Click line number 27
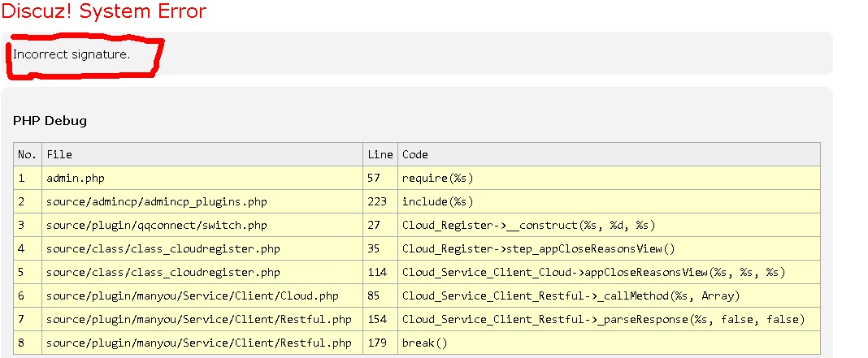This screenshot has height=358, width=868. point(380,225)
